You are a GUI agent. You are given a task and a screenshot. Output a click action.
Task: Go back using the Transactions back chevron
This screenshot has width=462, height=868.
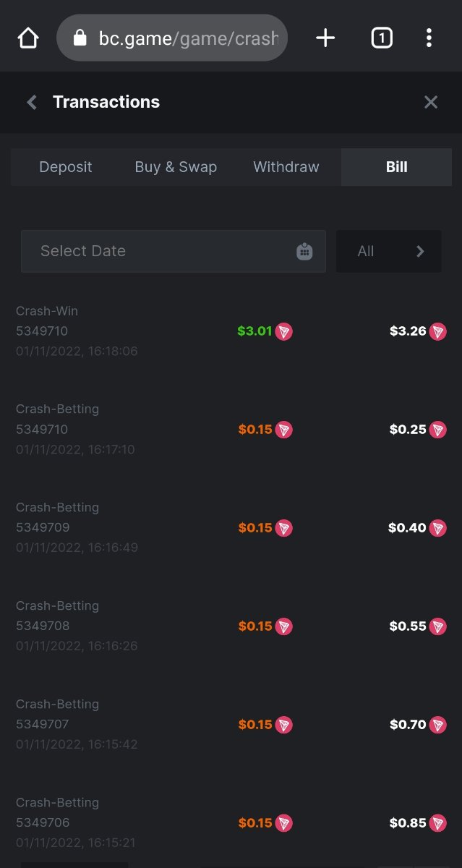coord(32,102)
